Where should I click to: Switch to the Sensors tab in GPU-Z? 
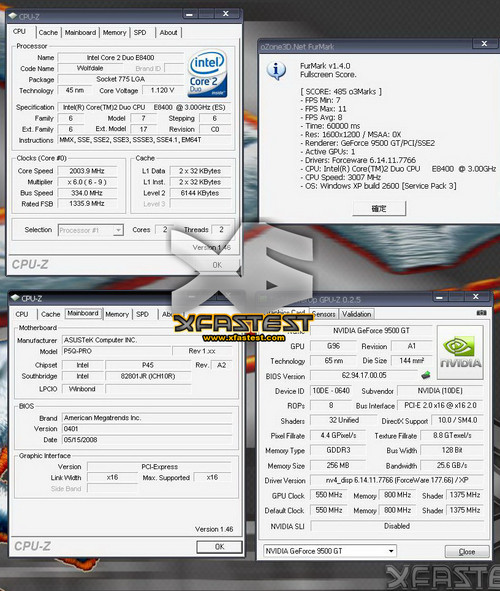324,314
